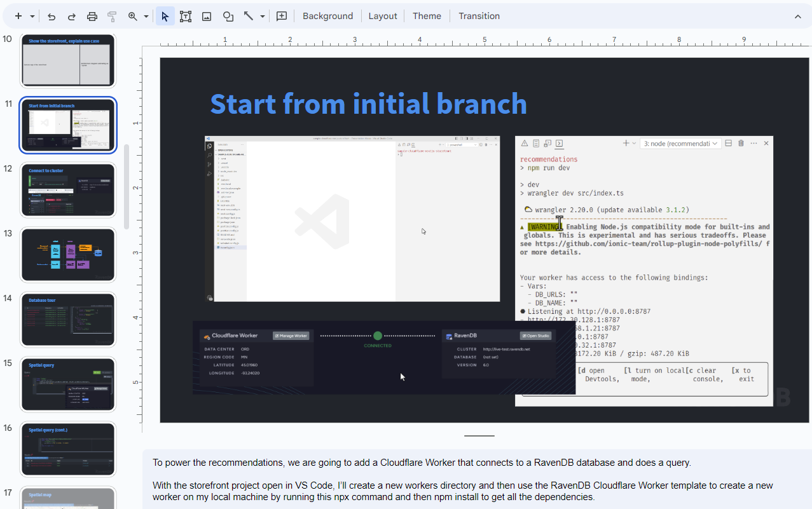Click the Background button
The height and width of the screenshot is (509, 812).
click(327, 16)
